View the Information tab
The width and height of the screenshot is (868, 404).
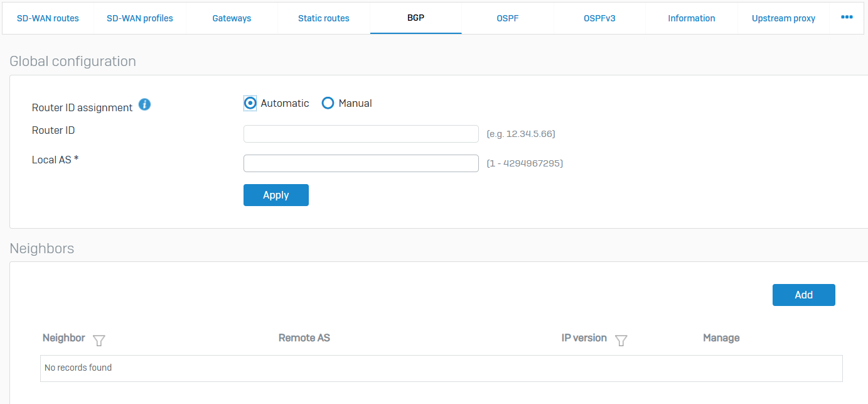coord(691,18)
